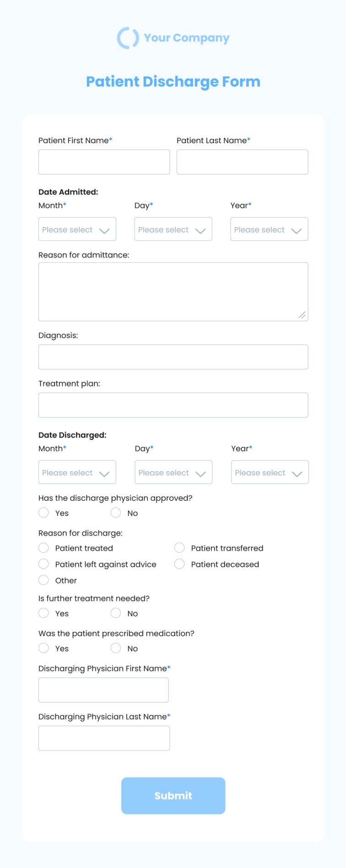Click the Reason for admittance text area
The image size is (346, 868).
pyautogui.click(x=173, y=292)
